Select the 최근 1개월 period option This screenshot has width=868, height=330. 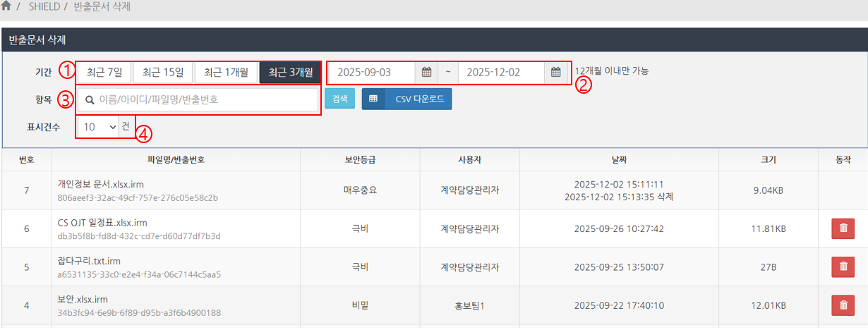pyautogui.click(x=226, y=72)
